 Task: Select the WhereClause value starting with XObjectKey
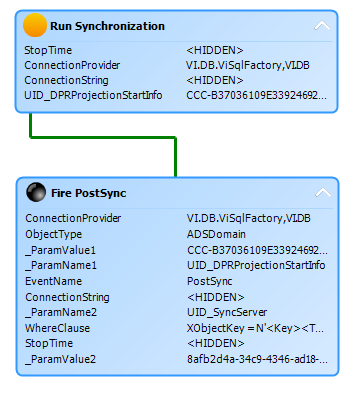click(255, 328)
